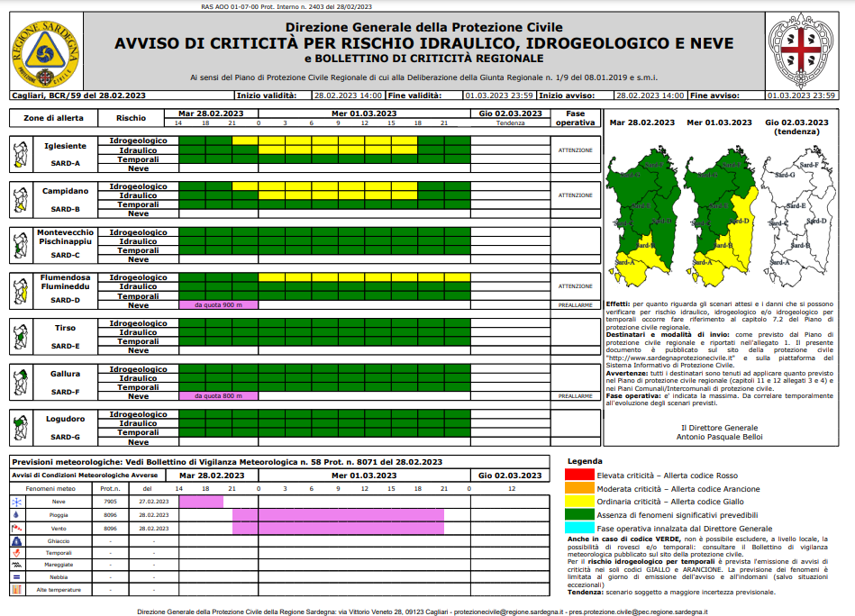855x616 pixels.
Task: Click the "Fenomeni meteo" column header
Action: [x=50, y=489]
